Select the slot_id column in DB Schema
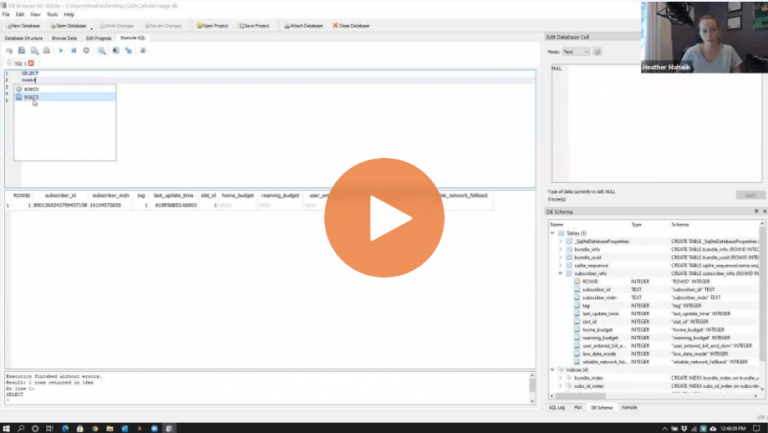This screenshot has width=768, height=433. coord(589,322)
